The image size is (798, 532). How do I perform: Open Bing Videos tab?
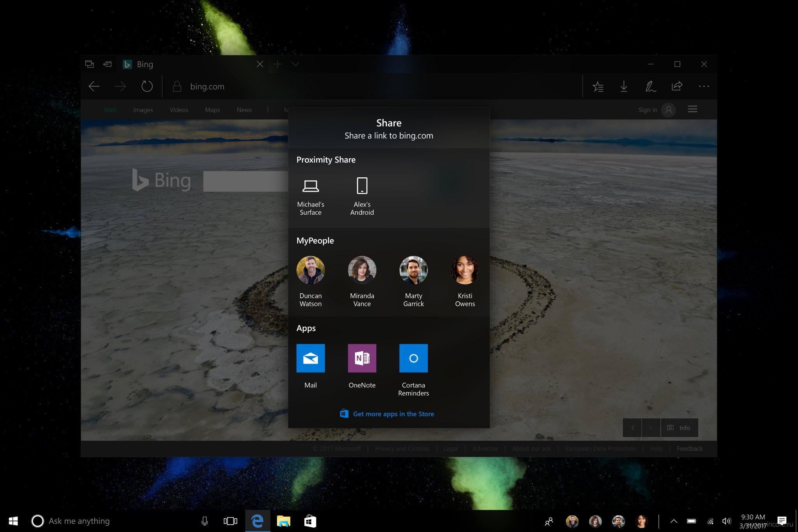[x=179, y=110]
